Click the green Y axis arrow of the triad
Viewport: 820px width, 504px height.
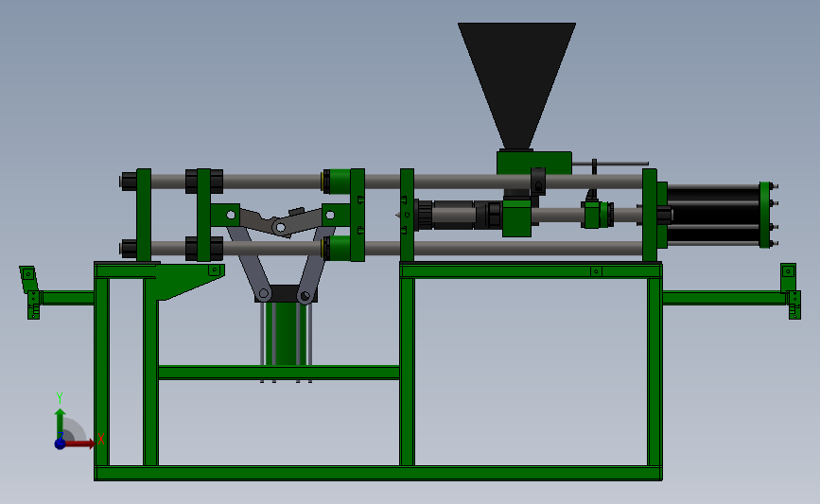pos(61,424)
